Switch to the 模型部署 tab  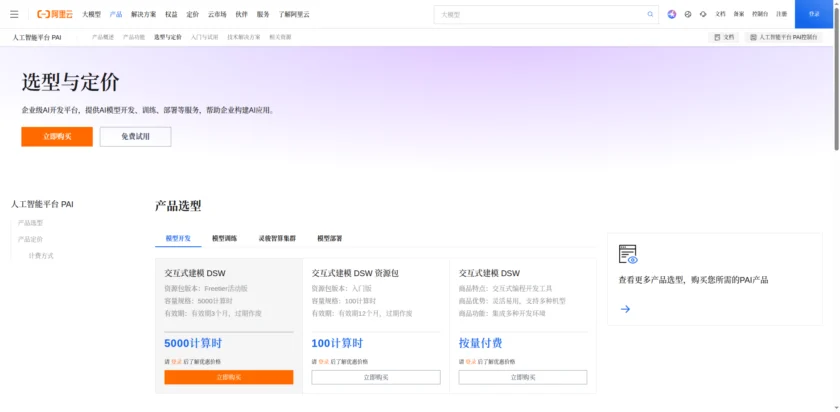point(329,238)
